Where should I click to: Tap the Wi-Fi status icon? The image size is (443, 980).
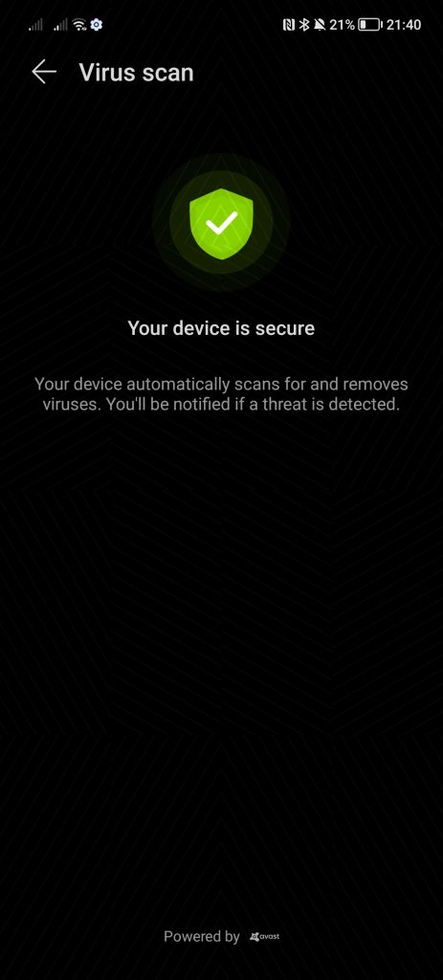pyautogui.click(x=79, y=25)
